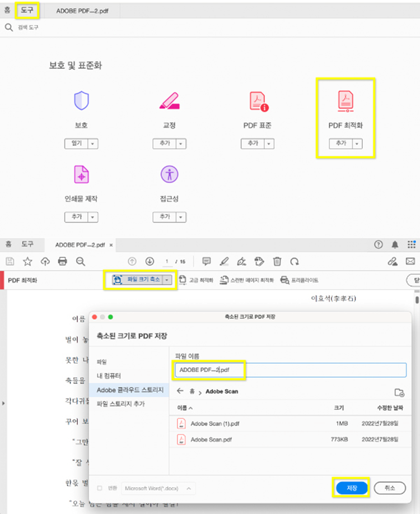Click the search magnifier icon in tools search

pyautogui.click(x=9, y=27)
